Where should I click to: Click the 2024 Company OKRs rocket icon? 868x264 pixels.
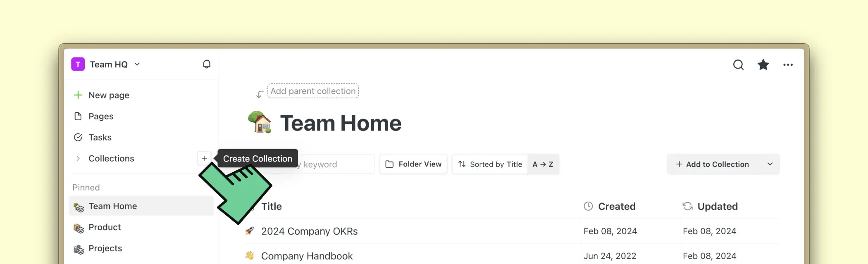point(250,231)
